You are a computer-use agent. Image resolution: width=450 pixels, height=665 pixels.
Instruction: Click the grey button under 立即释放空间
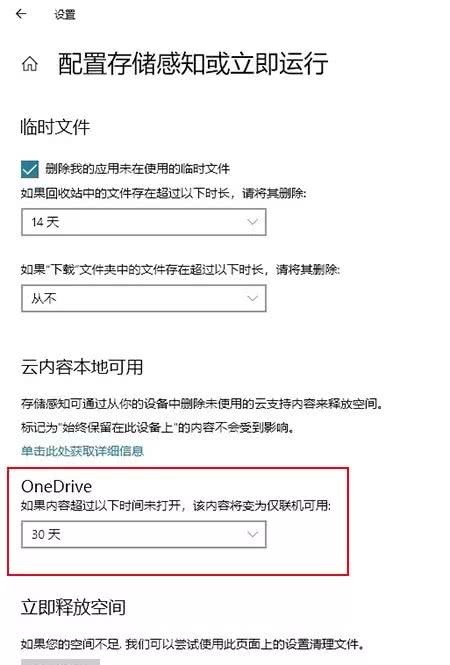(x=60, y=662)
